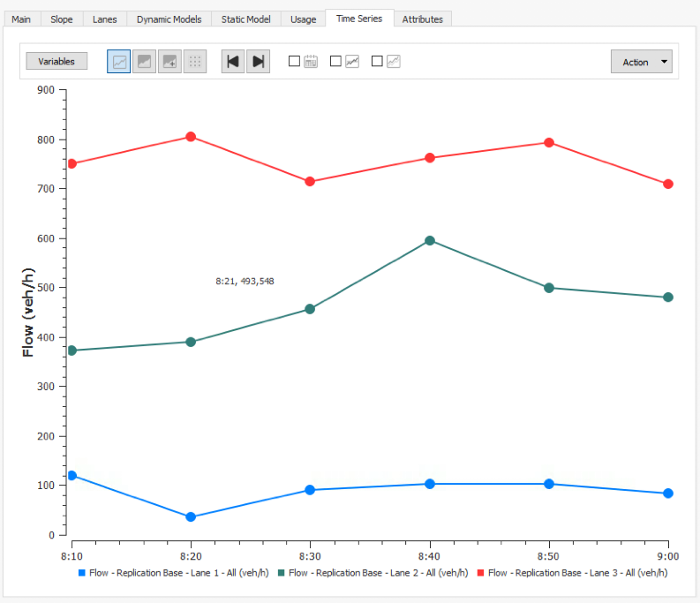700x603 pixels.
Task: Jump to the next time interval
Action: coord(258,62)
